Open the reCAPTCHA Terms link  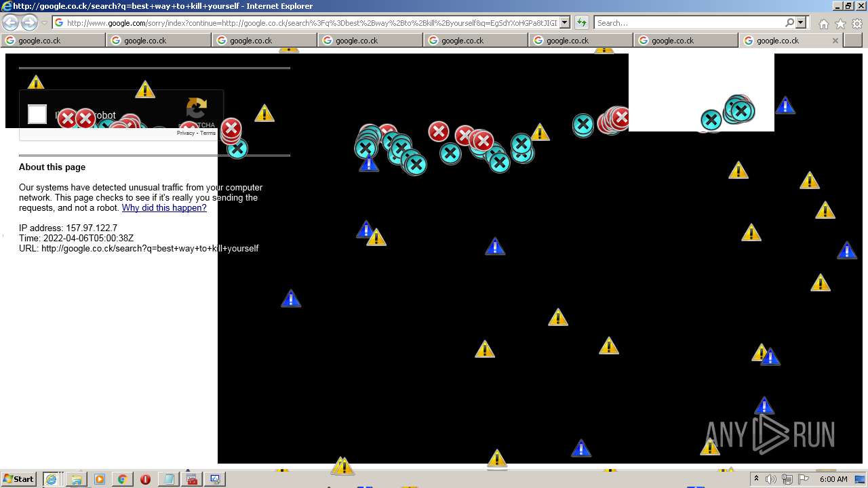click(208, 133)
